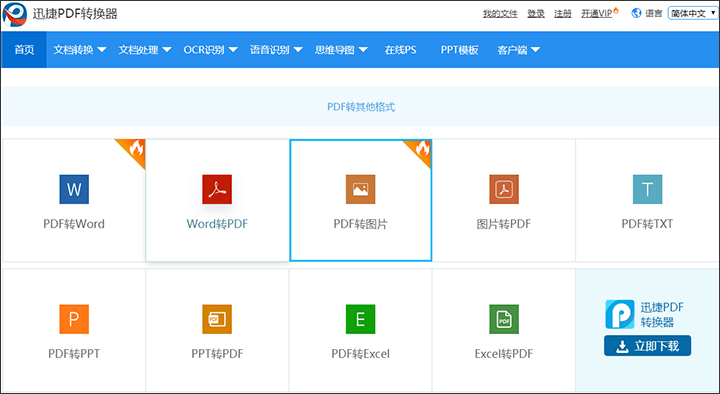The image size is (720, 394).
Task: Click the 立即下载 download button
Action: 647,346
